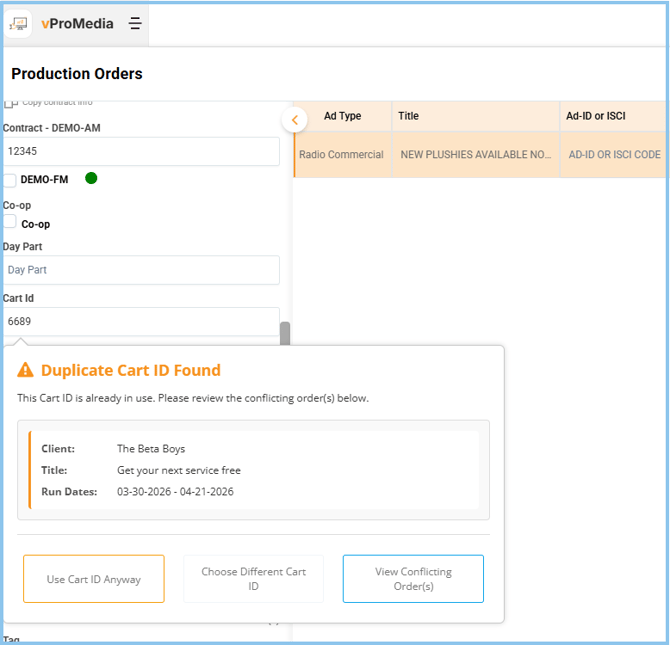The width and height of the screenshot is (670, 645).
Task: Click the green status dot beside DEMO-FM
Action: (91, 178)
